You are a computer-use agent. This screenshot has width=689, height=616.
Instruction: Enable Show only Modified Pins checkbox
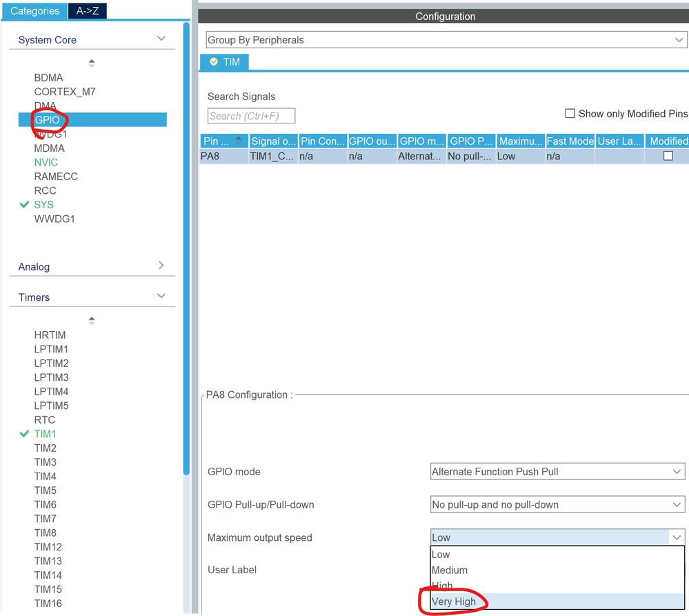point(570,114)
